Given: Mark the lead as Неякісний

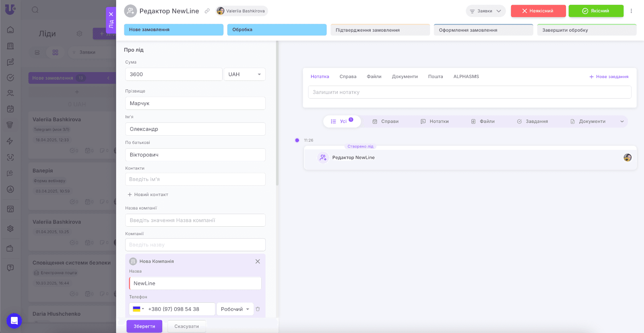Looking at the screenshot, I should pos(538,11).
